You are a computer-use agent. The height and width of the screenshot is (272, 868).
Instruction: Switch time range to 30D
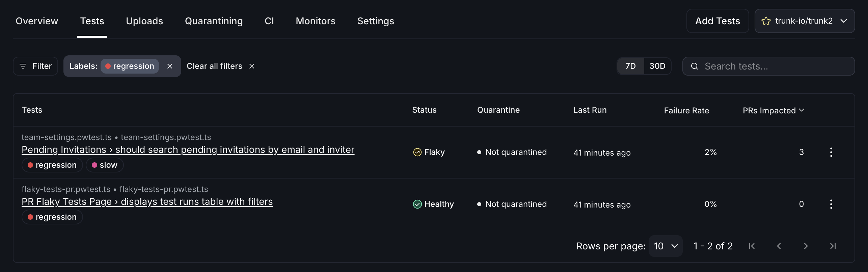[x=657, y=66]
